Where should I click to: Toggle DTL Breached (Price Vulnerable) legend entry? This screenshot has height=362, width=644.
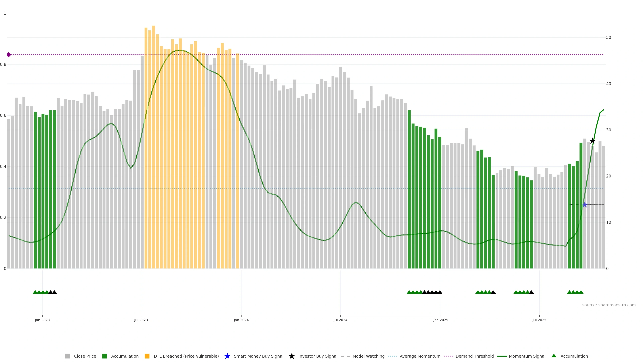click(186, 356)
